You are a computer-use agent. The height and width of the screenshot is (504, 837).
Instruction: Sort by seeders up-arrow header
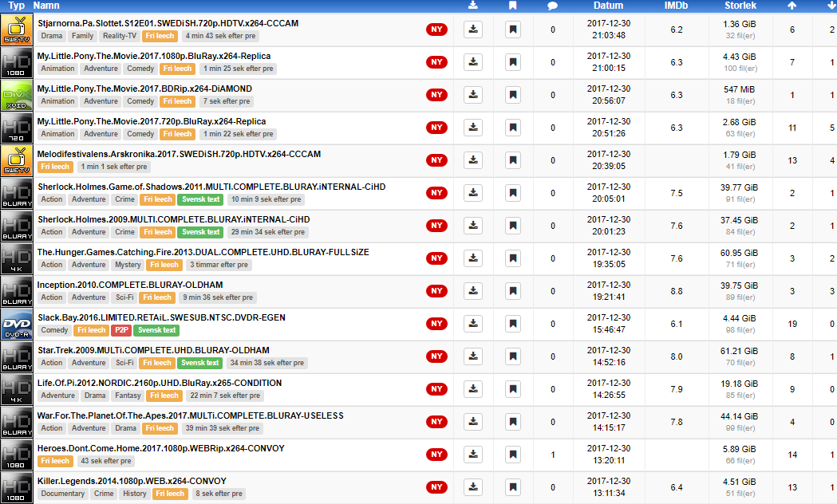click(792, 6)
